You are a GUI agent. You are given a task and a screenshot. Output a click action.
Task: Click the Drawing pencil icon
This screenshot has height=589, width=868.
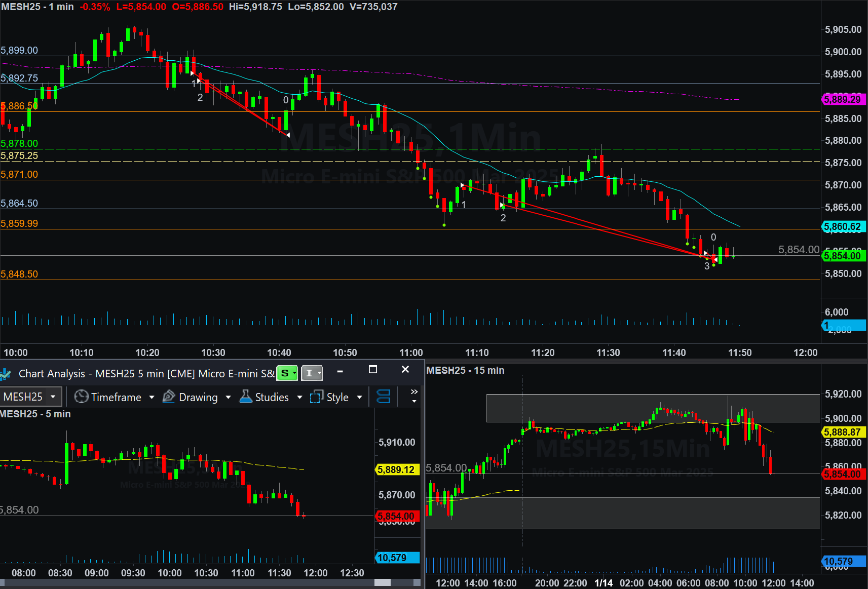[x=169, y=397]
